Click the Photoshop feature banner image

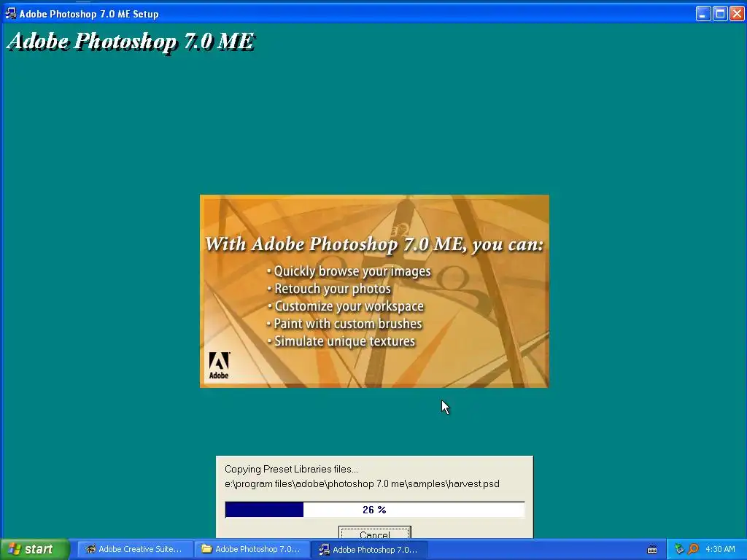(x=374, y=291)
